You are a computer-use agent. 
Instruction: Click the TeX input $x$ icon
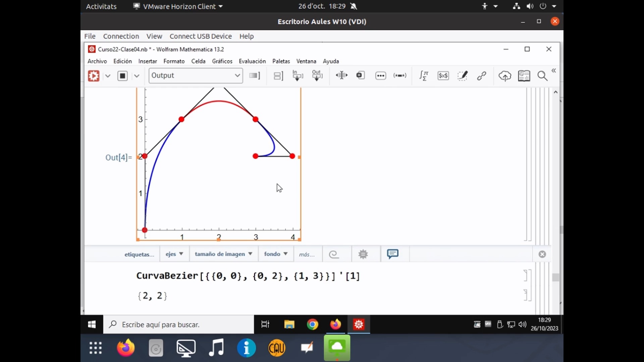[443, 76]
